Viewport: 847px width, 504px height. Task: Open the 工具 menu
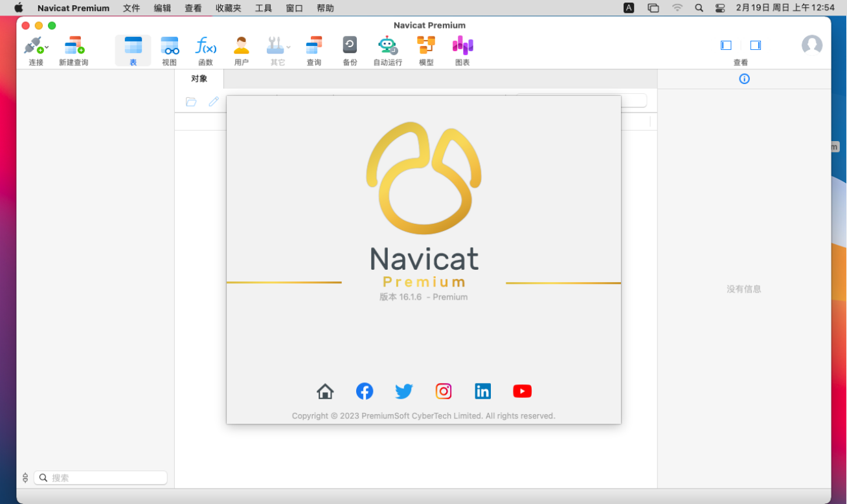point(264,8)
